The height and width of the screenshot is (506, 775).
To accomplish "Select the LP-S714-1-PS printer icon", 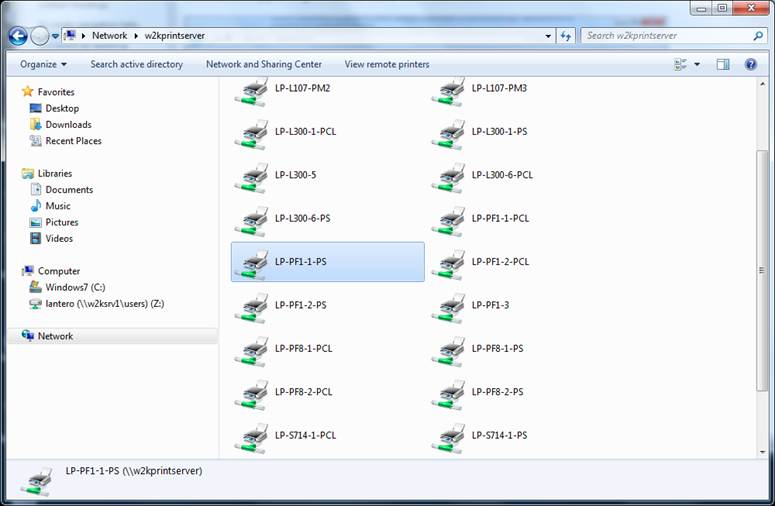I will [447, 438].
